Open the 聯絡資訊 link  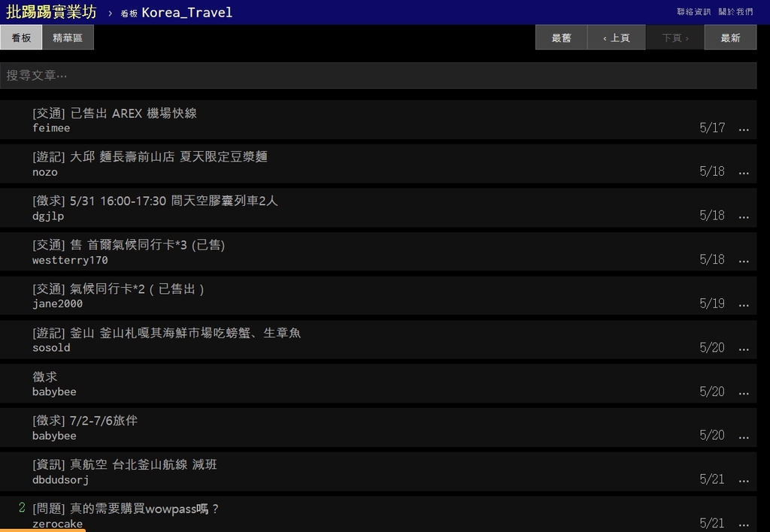693,11
